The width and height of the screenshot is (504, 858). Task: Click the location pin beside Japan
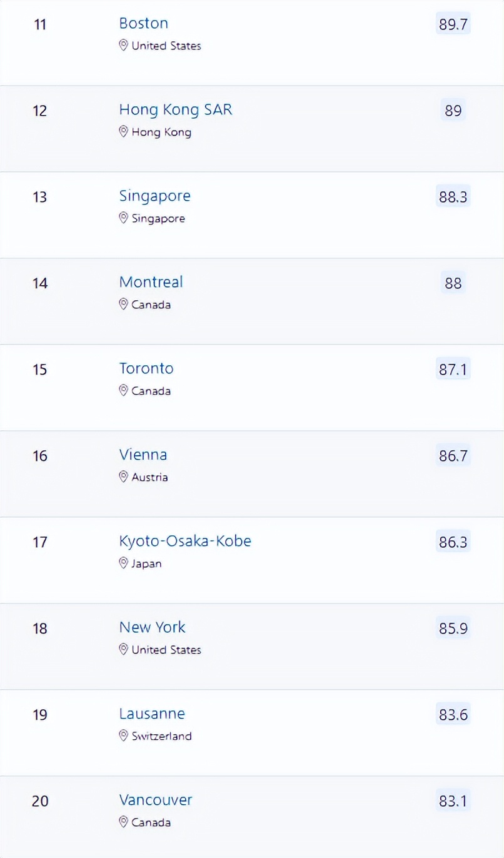coord(124,563)
